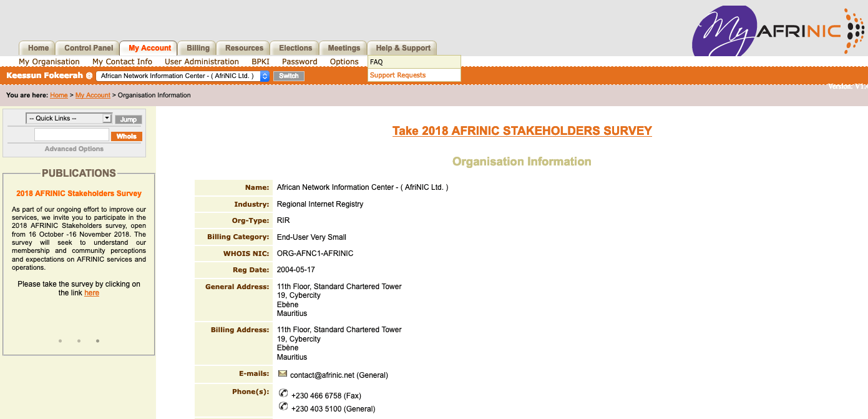868x419 pixels.
Task: Click the fax number +230 466 6758
Action: (x=316, y=396)
